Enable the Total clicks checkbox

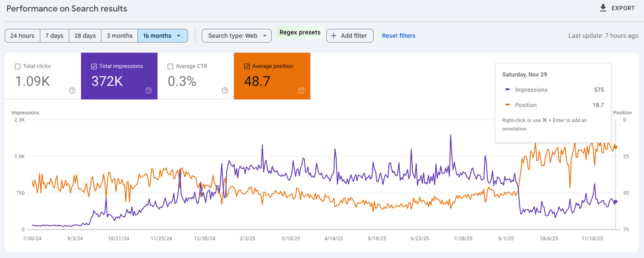point(17,66)
